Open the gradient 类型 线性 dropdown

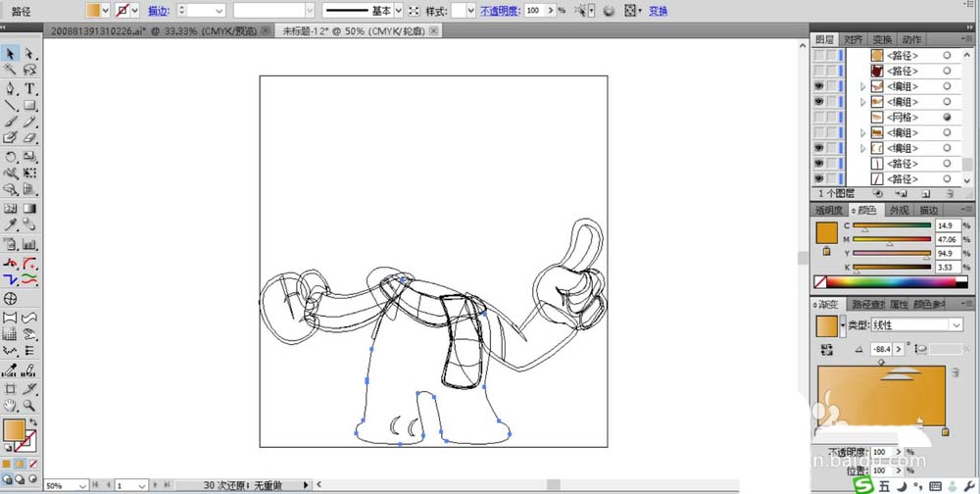tap(955, 325)
